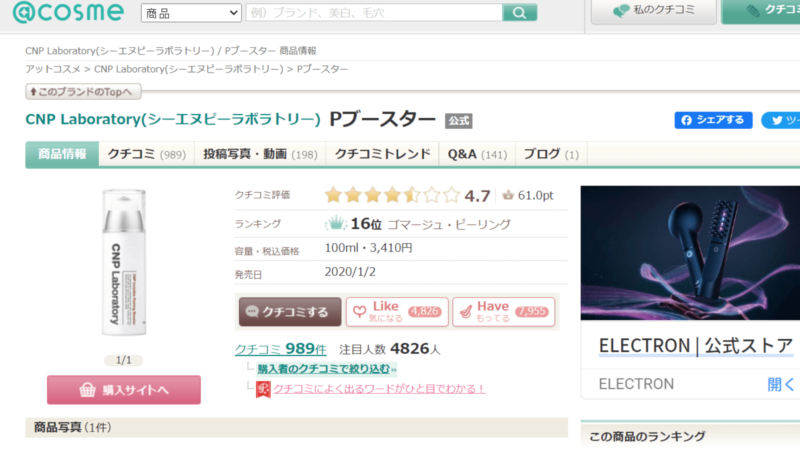
Task: Click the Twitter tweet button
Action: pyautogui.click(x=781, y=120)
